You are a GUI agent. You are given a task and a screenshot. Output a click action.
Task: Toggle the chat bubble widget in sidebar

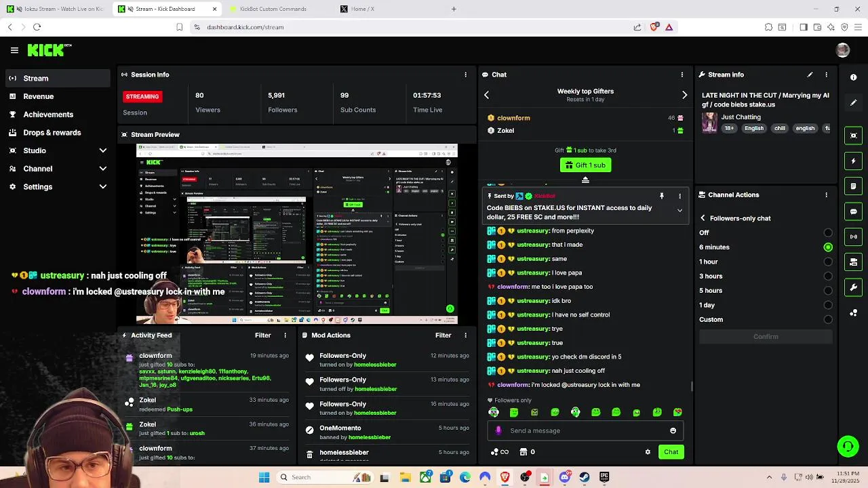[854, 211]
